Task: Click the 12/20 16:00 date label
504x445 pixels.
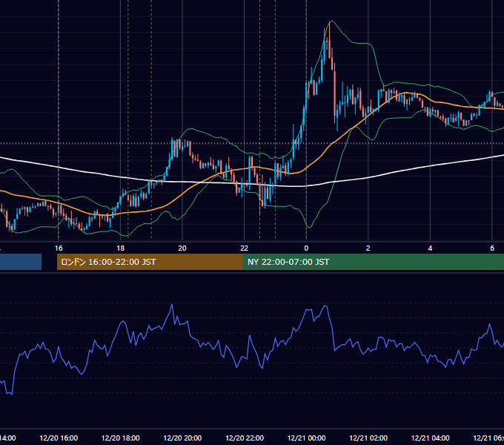Action: [x=59, y=438]
